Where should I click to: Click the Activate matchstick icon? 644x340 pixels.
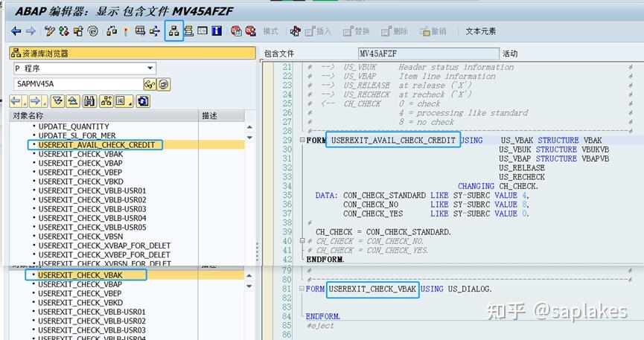coord(126,31)
